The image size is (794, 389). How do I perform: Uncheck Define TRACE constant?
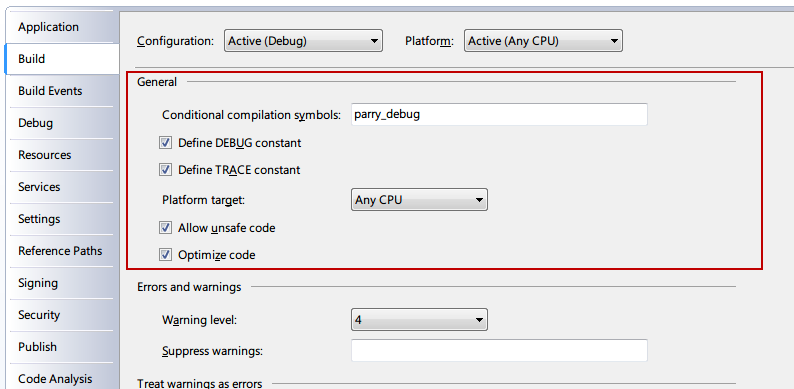pyautogui.click(x=165, y=170)
